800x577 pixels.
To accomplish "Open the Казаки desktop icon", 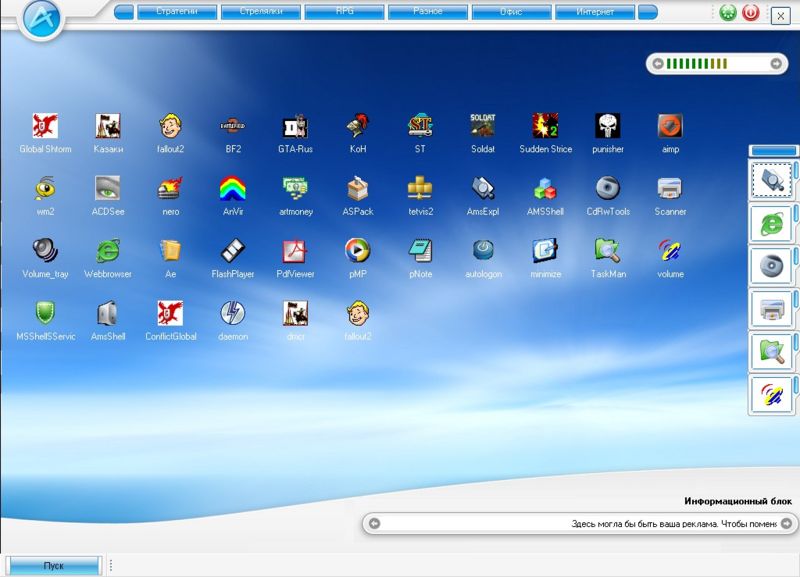I will pyautogui.click(x=108, y=126).
